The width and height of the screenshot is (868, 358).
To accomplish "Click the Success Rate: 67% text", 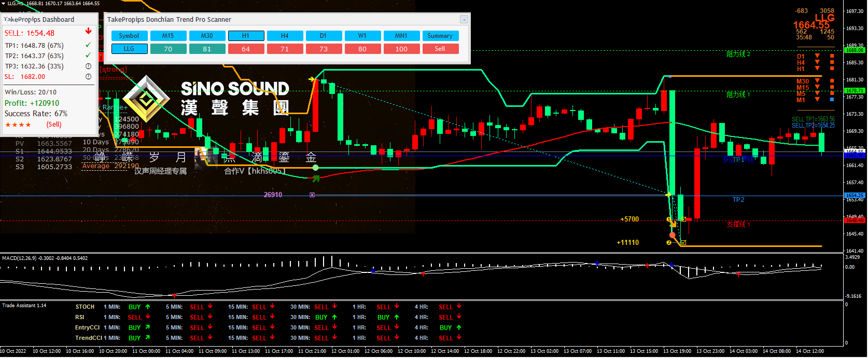I will 36,114.
